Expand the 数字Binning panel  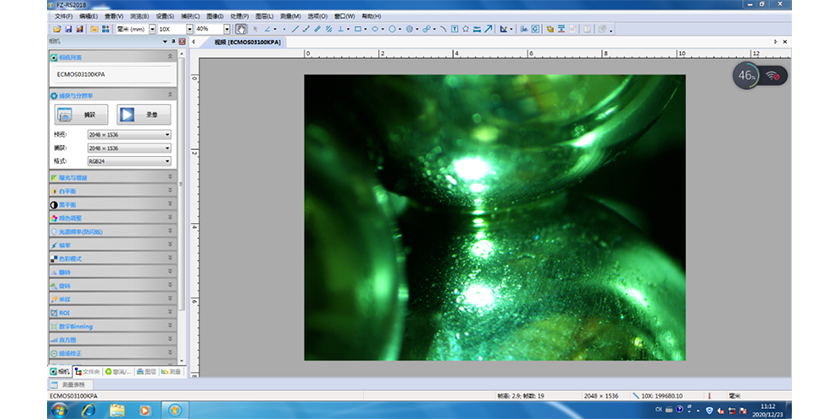(x=112, y=326)
